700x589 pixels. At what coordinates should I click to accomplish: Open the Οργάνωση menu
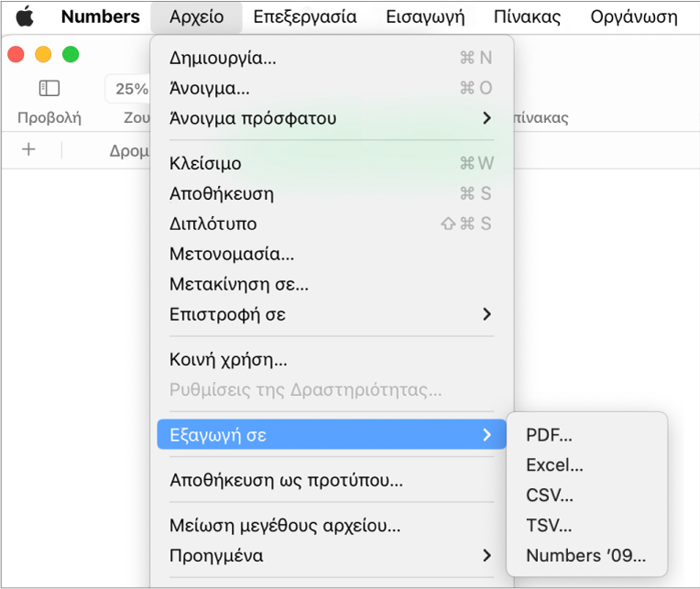[634, 17]
